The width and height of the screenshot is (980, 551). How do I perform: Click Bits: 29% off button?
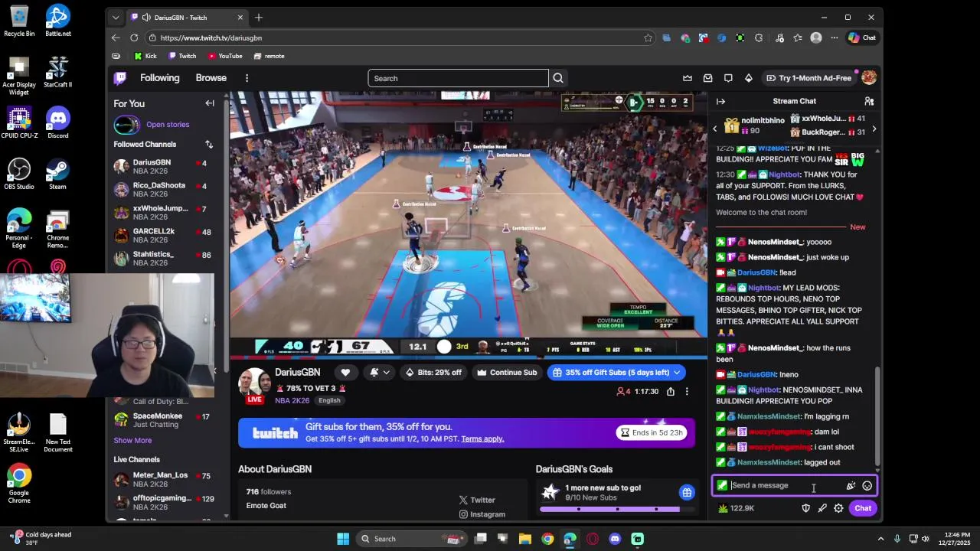tap(433, 373)
